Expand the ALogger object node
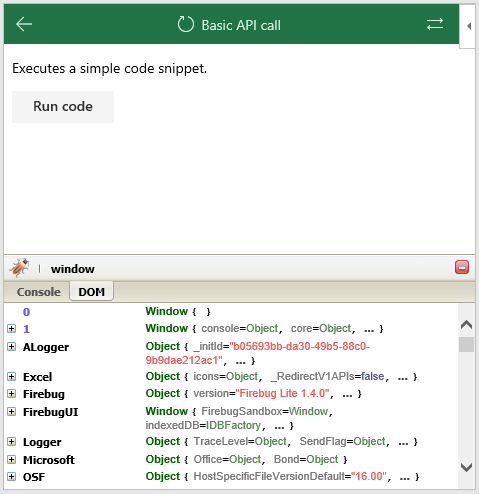This screenshot has width=479, height=494. (11, 347)
